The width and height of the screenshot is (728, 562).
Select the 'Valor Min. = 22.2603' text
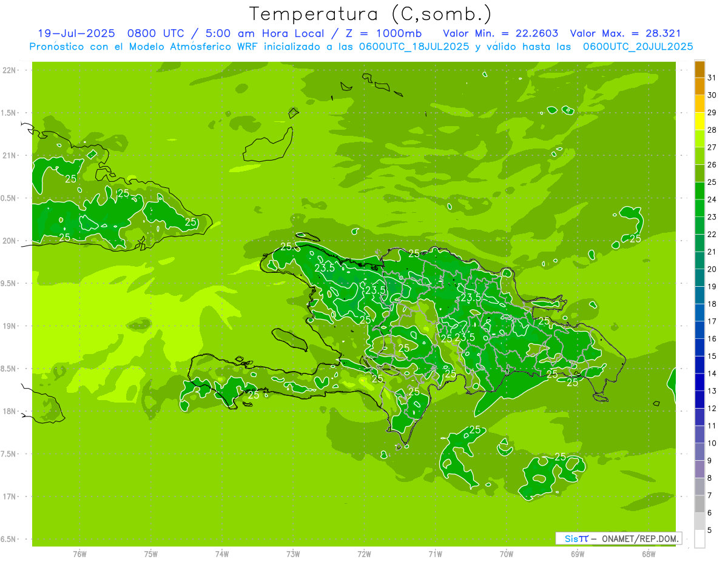click(x=500, y=33)
